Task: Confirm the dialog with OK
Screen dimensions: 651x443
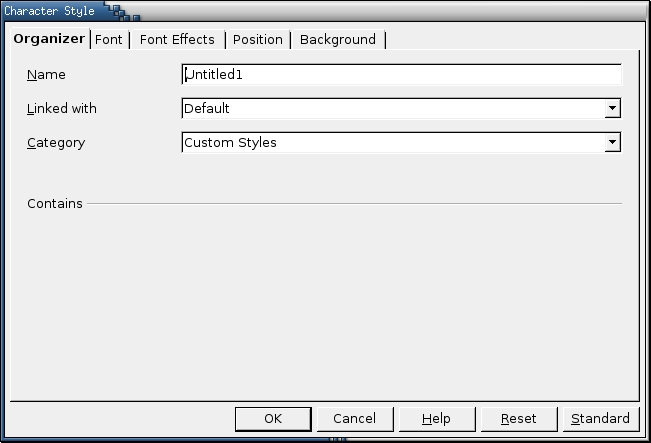Action: (x=273, y=419)
